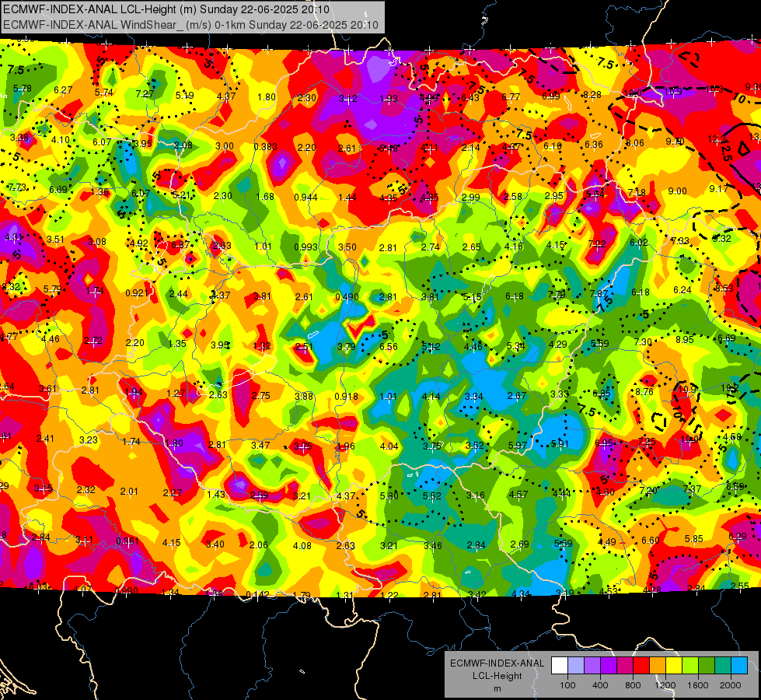Click the legend tick label "100"
Viewport: 761px width, 700px height.
coord(567,685)
